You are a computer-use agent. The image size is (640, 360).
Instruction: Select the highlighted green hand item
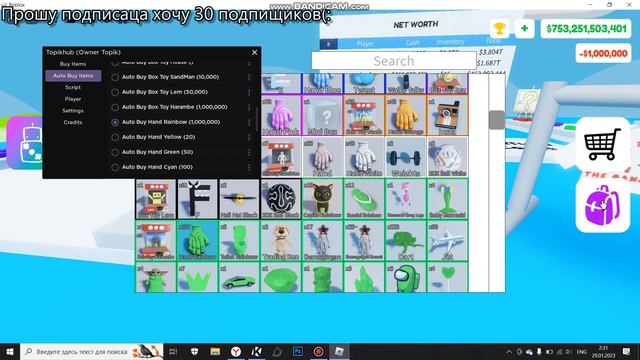198,241
